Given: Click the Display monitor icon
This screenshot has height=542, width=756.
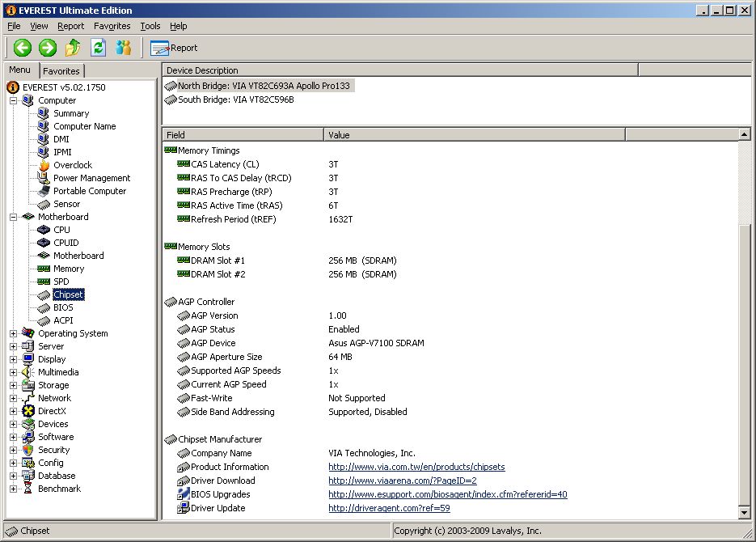Looking at the screenshot, I should point(28,359).
